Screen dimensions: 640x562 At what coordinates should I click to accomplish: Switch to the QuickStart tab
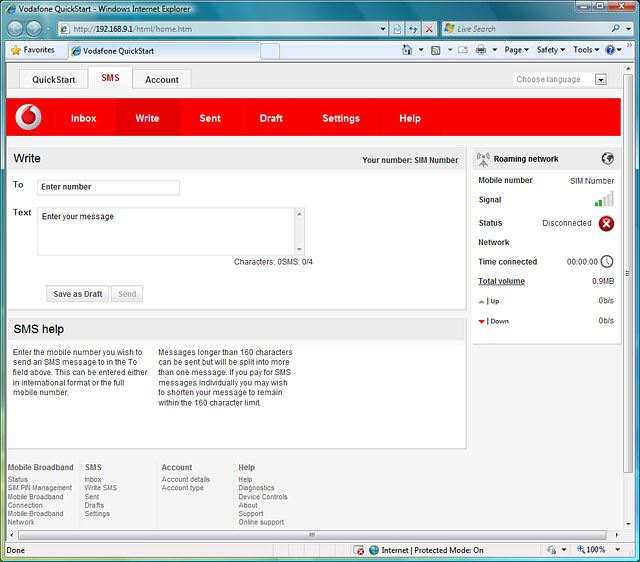[x=53, y=80]
